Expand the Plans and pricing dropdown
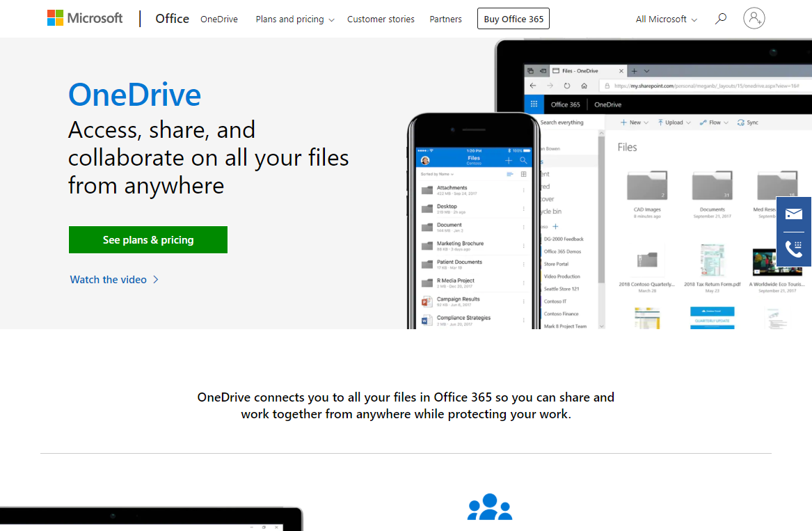 294,19
